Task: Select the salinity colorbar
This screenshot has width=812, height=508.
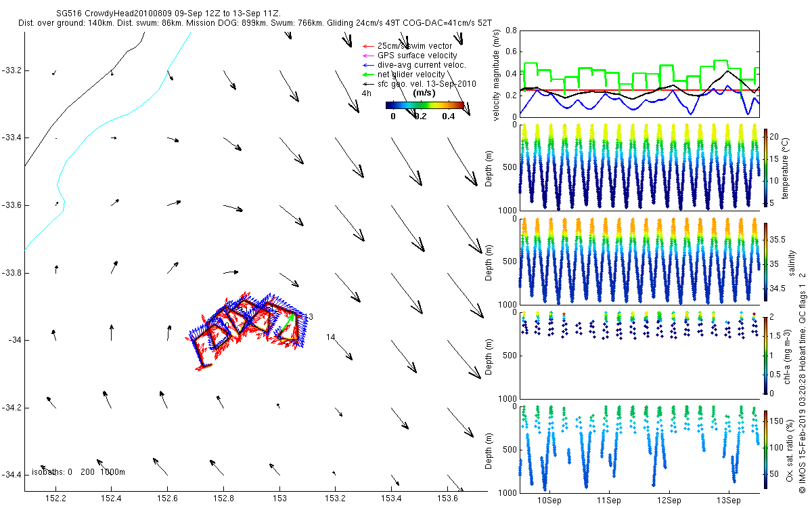Action: [x=765, y=261]
